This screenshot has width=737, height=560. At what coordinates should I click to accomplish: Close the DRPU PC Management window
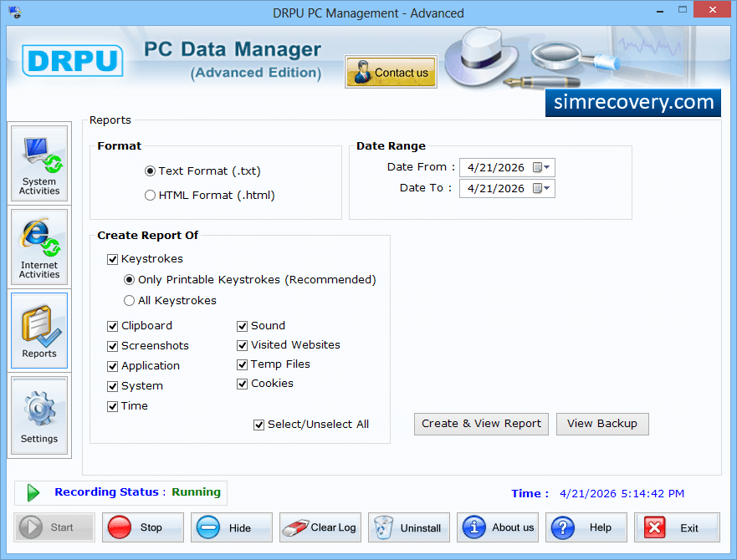click(x=713, y=10)
